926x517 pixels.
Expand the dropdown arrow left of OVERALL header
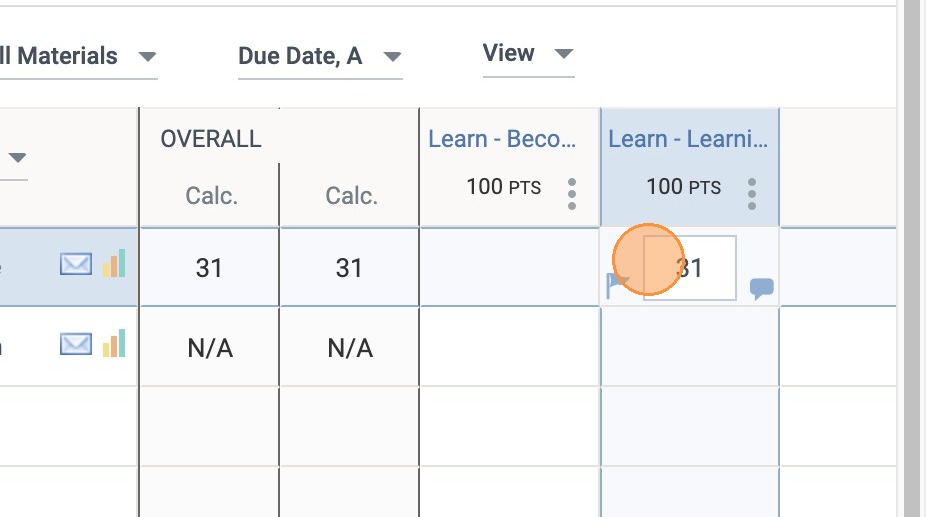18,158
